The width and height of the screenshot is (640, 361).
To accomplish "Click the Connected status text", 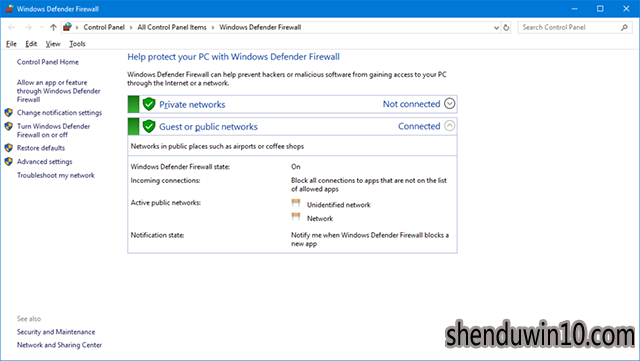I will 419,126.
